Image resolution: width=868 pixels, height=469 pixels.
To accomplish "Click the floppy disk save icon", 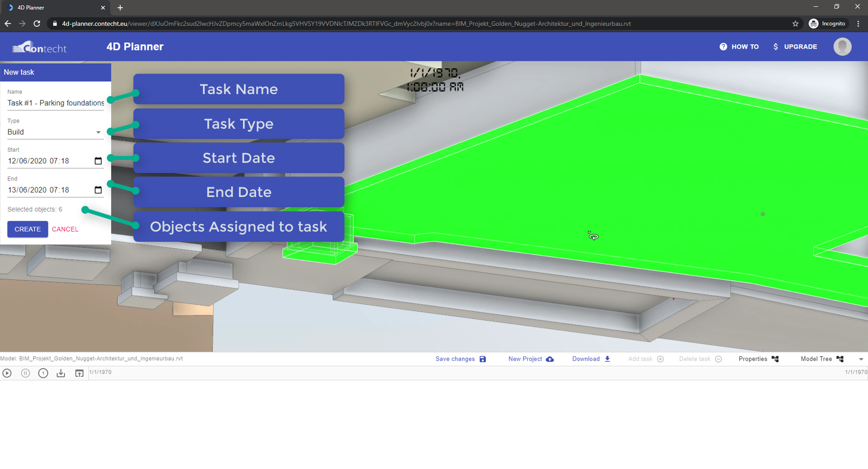I will point(483,359).
